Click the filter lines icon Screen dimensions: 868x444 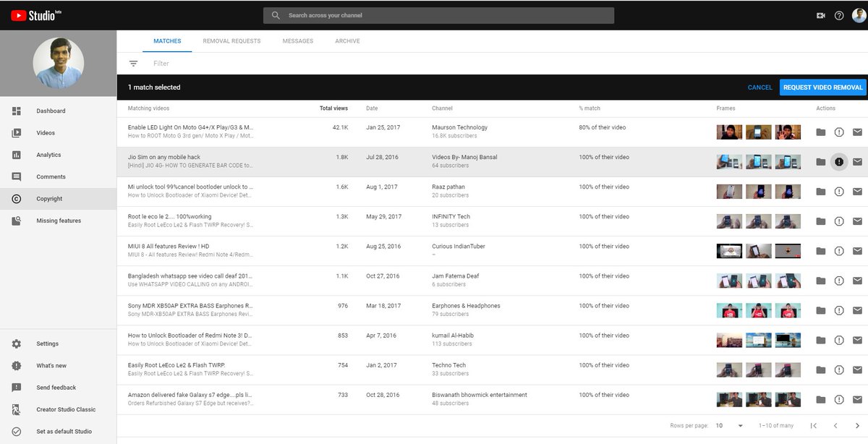point(133,64)
